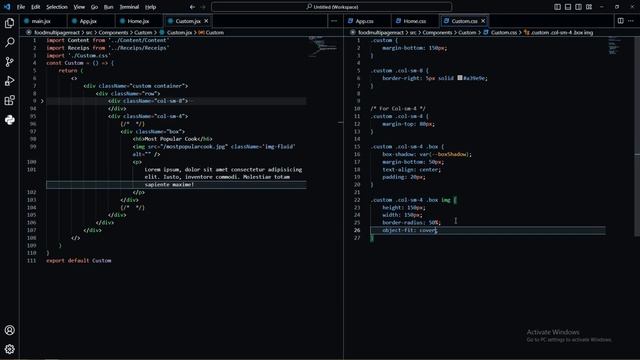Image resolution: width=640 pixels, height=360 pixels.
Task: Click the left editor minimap
Action: 322,47
